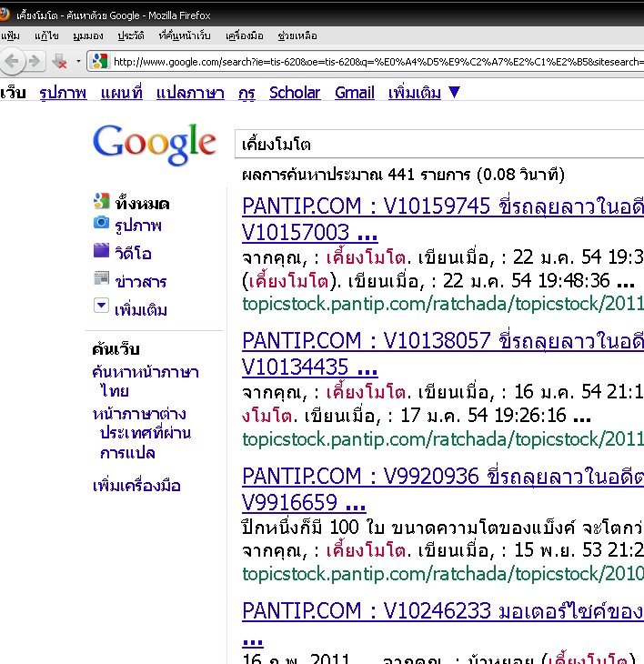Open the ประวัติ (History) menu
This screenshot has width=644, height=664.
tap(130, 36)
